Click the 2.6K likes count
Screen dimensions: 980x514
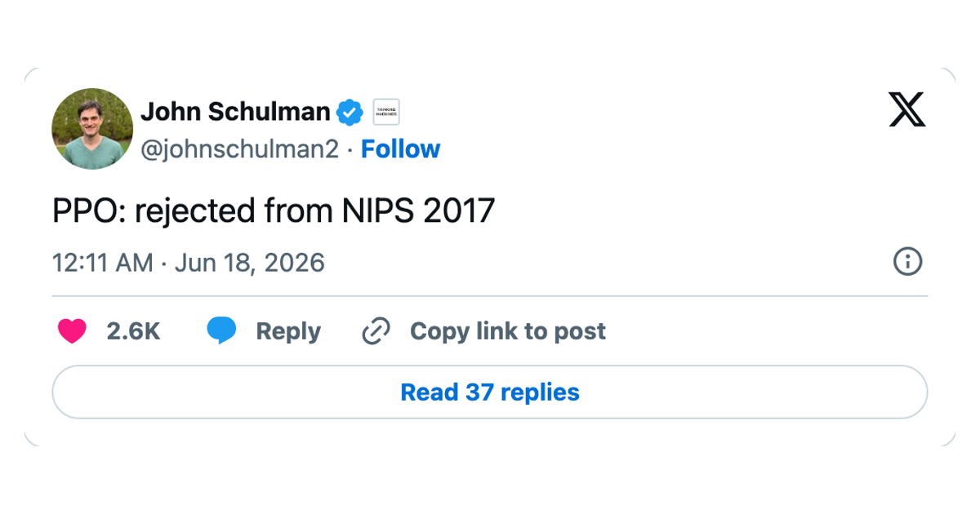[133, 331]
